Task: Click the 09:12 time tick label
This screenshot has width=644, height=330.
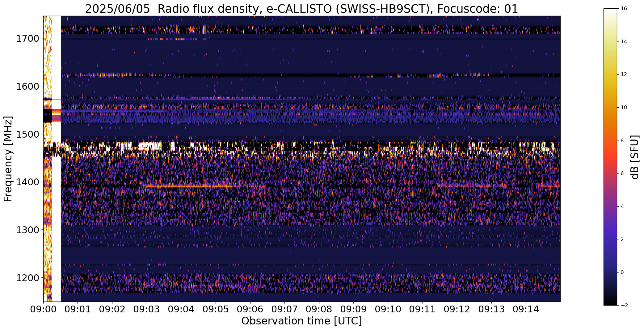Action: click(x=457, y=309)
